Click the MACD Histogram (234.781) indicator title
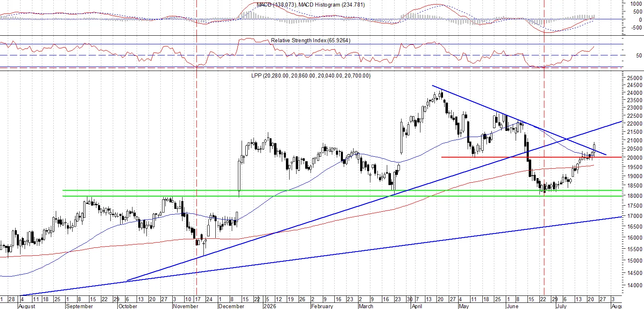644x309 pixels. coord(331,5)
